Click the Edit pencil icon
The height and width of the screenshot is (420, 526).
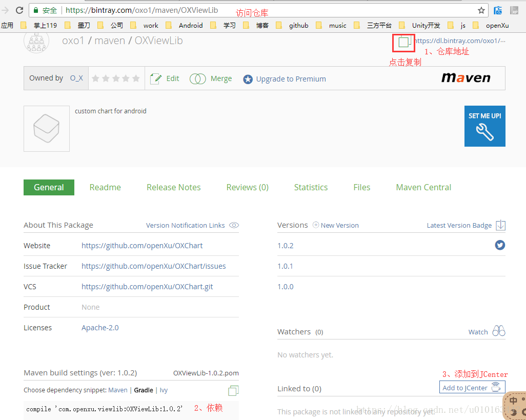[156, 78]
